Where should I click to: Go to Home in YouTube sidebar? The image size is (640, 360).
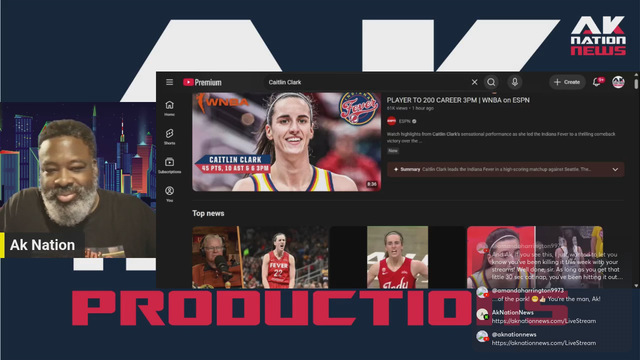[169, 108]
